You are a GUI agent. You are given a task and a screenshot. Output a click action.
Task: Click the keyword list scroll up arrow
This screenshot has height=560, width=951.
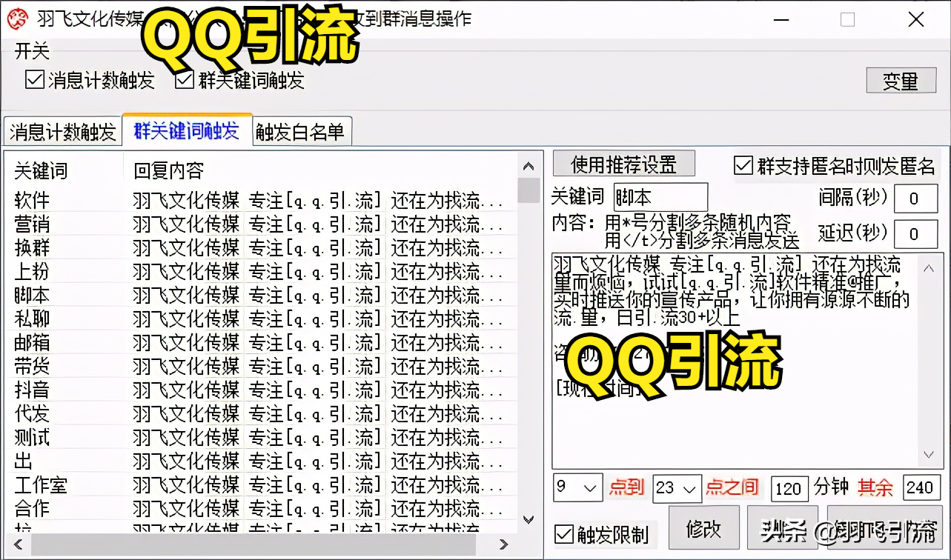point(528,167)
